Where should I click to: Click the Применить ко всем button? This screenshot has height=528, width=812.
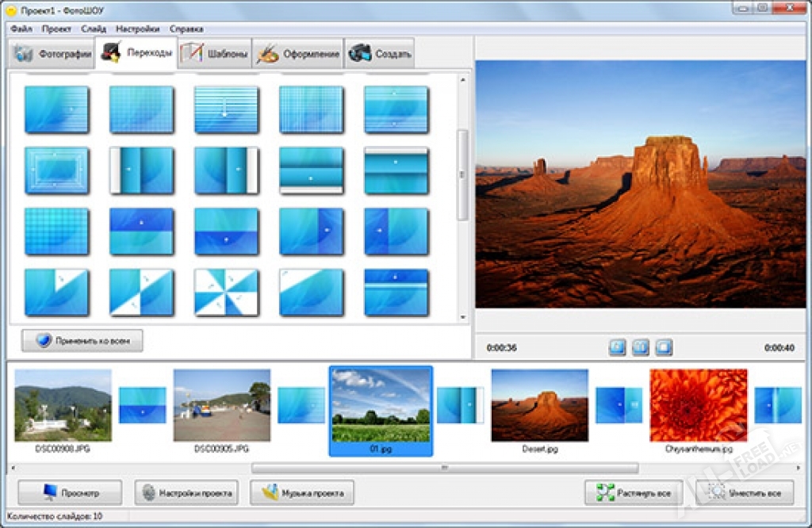(x=82, y=340)
